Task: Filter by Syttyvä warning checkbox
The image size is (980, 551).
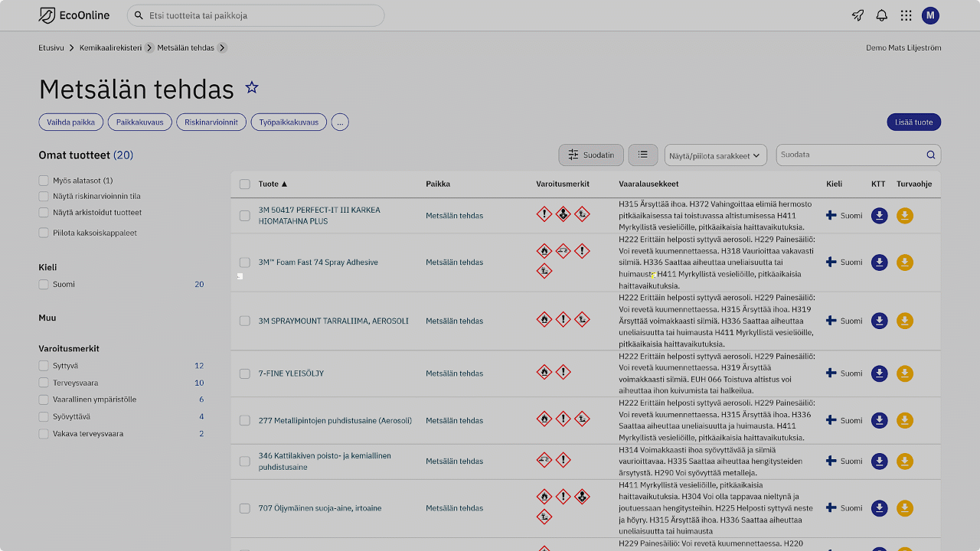Action: click(44, 366)
